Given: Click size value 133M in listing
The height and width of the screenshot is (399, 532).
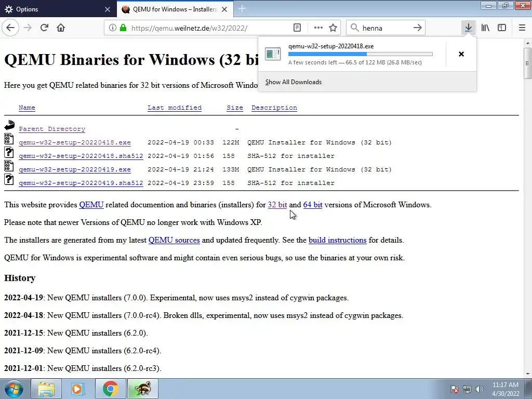Looking at the screenshot, I should click(x=231, y=170).
